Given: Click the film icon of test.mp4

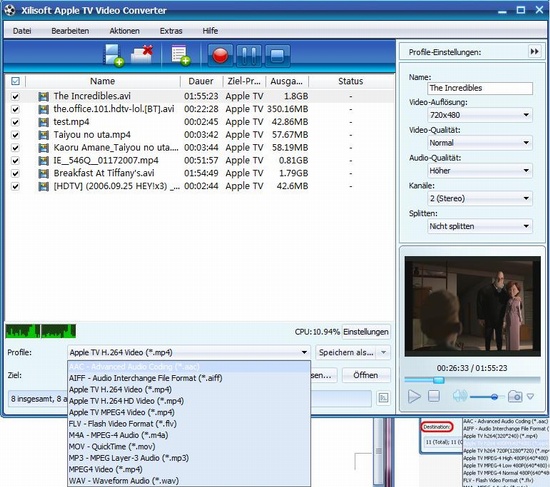Looking at the screenshot, I should coord(43,122).
